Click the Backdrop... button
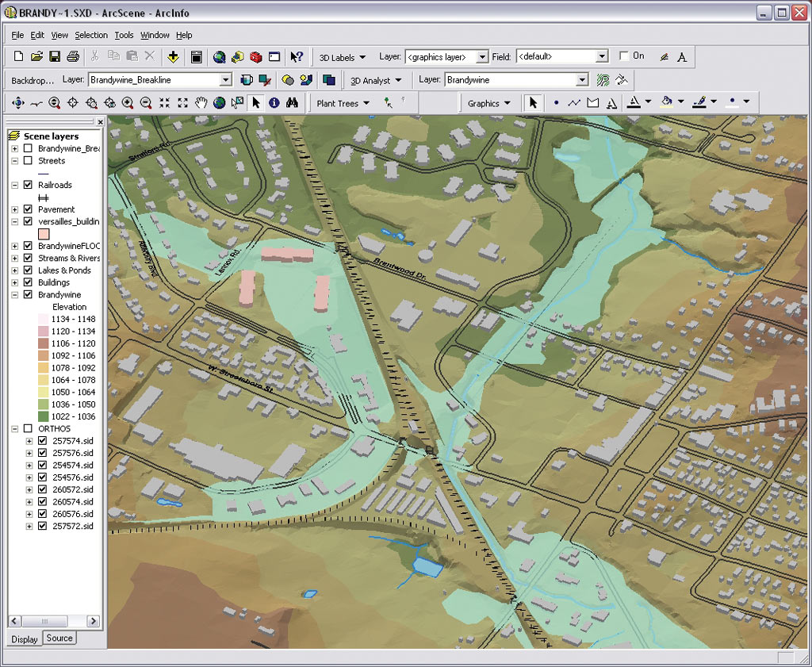This screenshot has height=667, width=812. tap(33, 80)
